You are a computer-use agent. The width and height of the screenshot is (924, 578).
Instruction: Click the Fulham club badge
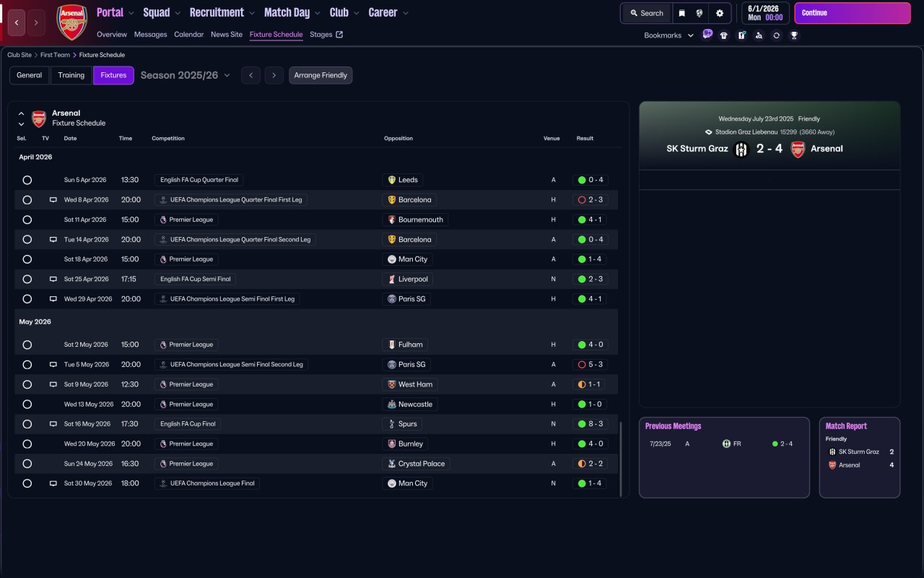coord(392,345)
